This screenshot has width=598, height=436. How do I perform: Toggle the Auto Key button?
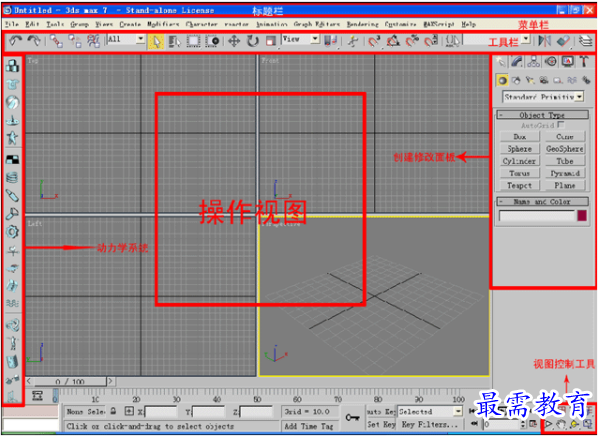380,412
